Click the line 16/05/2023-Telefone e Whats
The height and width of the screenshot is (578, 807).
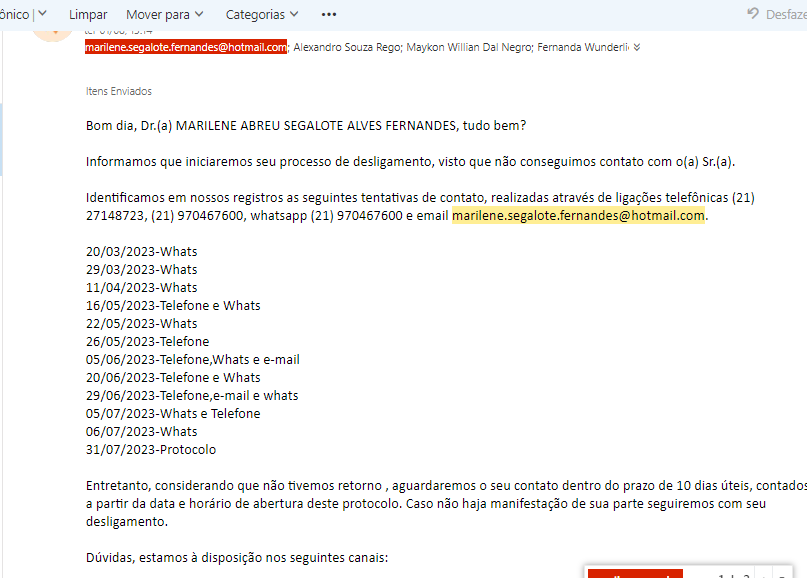pos(173,306)
